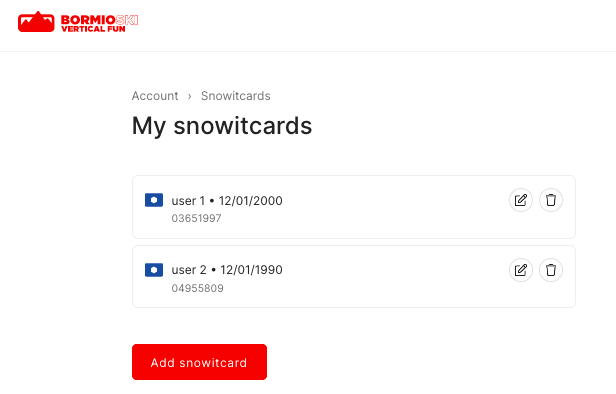
Task: Click the My snowitcards heading
Action: (222, 126)
